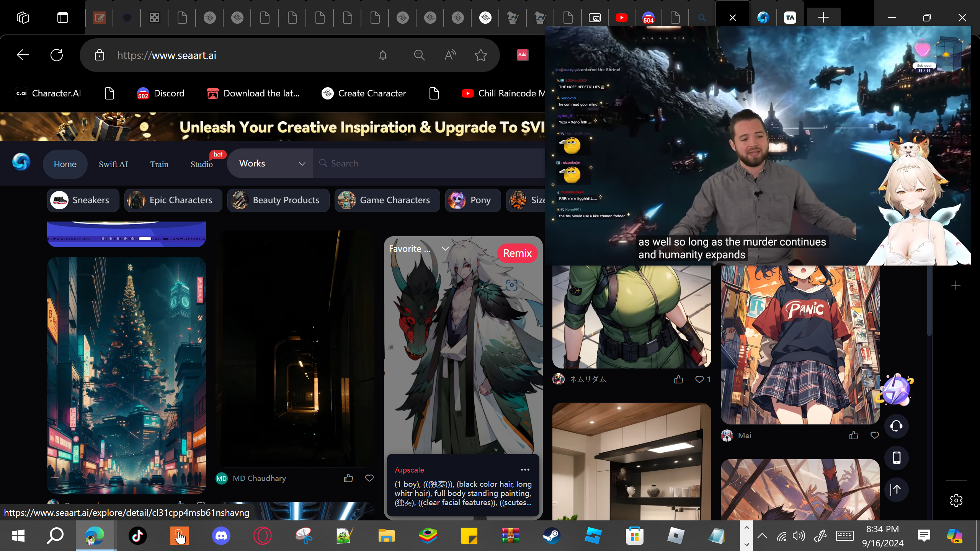Click the upgrade to SVIP banner
The image size is (980, 551).
click(x=273, y=127)
